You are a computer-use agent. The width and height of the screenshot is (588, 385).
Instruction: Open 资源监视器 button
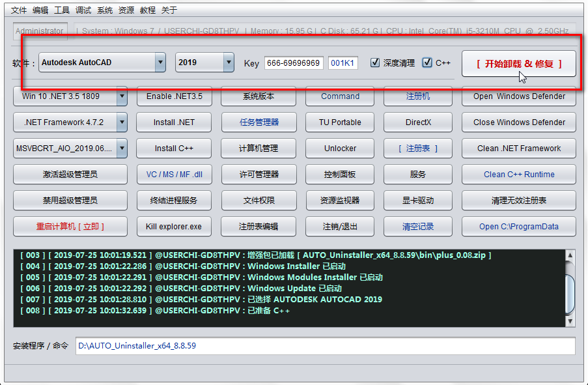[x=340, y=201]
